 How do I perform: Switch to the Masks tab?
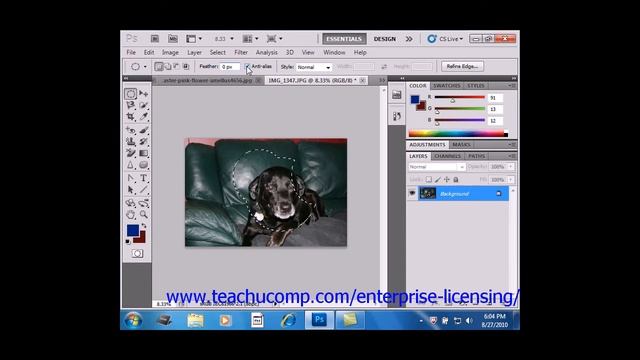coord(461,144)
